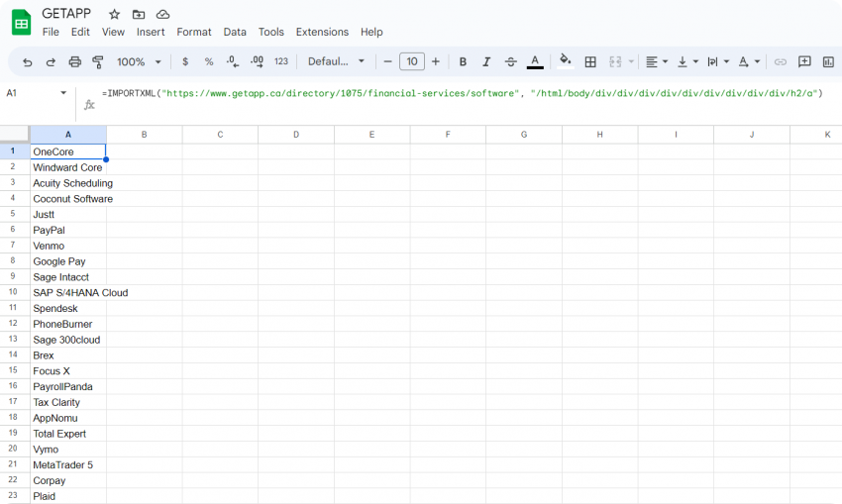Select the cell containing Spendesk
Screen dimensions: 842x504
tap(68, 308)
